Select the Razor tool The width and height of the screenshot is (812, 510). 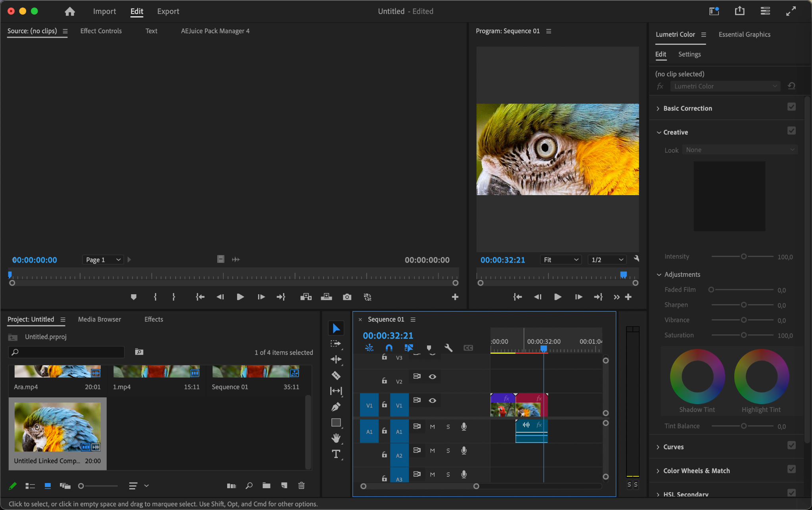tap(336, 375)
